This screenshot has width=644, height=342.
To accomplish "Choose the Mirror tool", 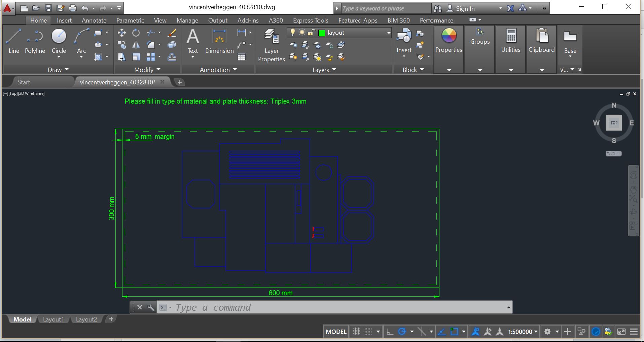I will [x=136, y=45].
